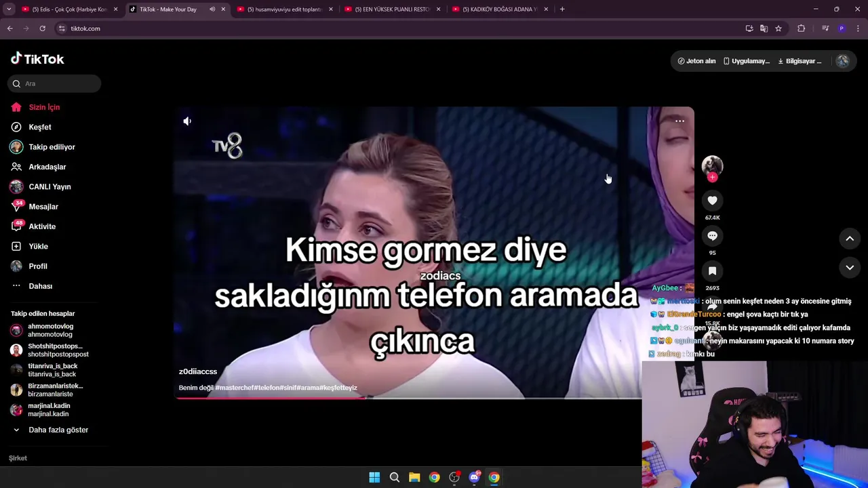Open the titanriva_is_back account
Screen dimensions: 868x488
[52, 370]
